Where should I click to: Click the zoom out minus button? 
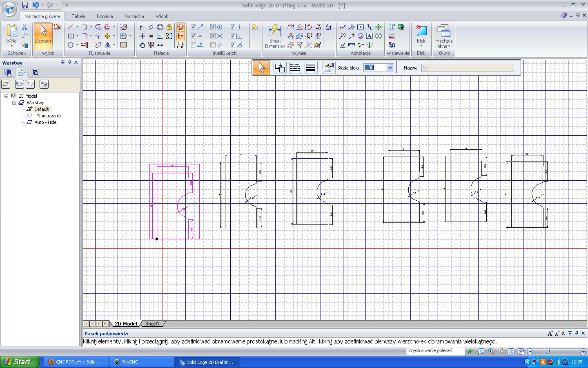pyautogui.click(x=530, y=351)
